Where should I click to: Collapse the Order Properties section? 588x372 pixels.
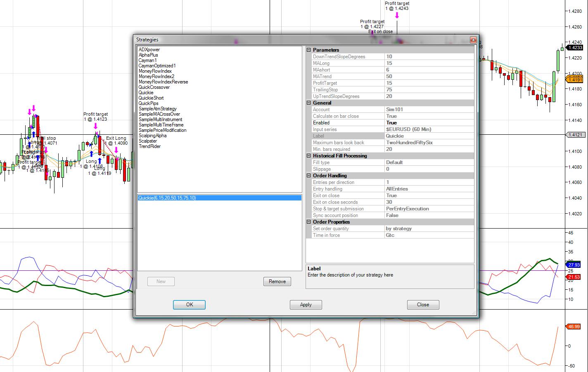tap(308, 222)
